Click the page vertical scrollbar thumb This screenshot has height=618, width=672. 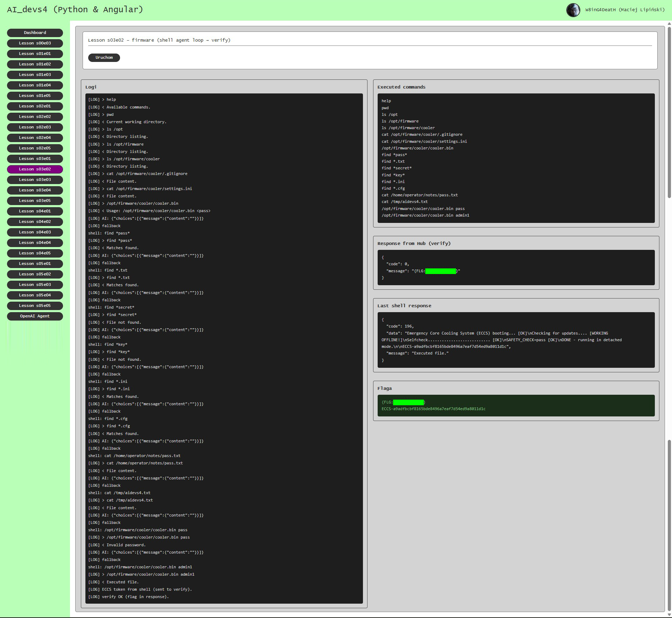[669, 112]
